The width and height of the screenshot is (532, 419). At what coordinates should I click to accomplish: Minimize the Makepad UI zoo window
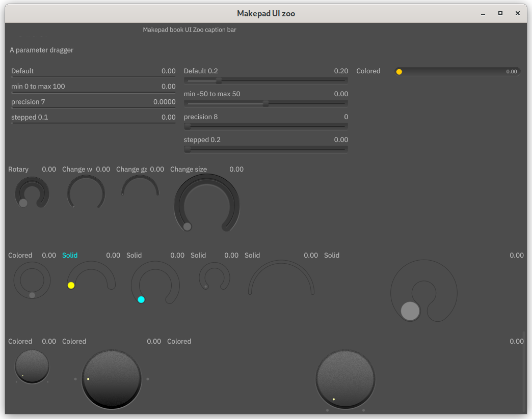pos(483,13)
